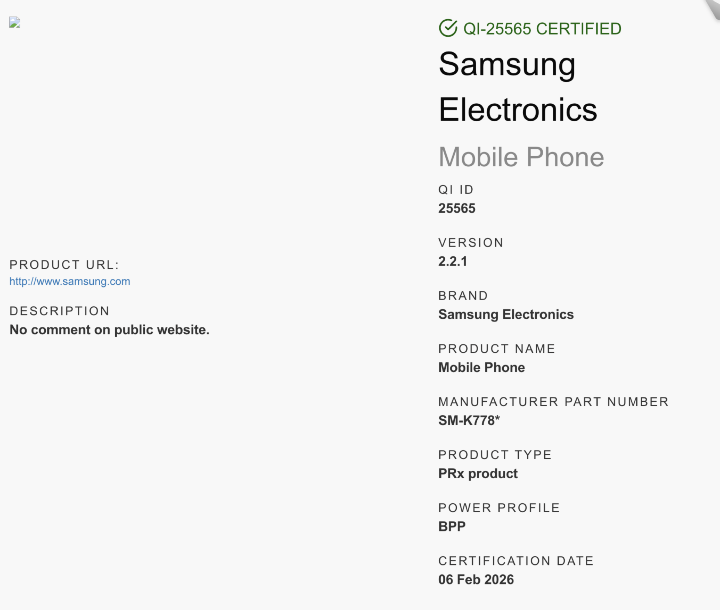Click the PRx product type value
The image size is (720, 610).
pos(478,474)
